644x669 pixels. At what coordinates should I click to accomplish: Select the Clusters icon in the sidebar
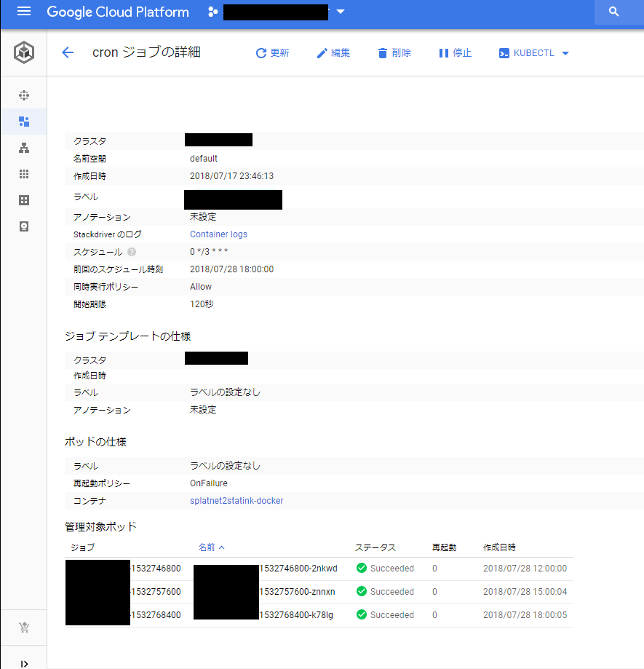point(24,95)
